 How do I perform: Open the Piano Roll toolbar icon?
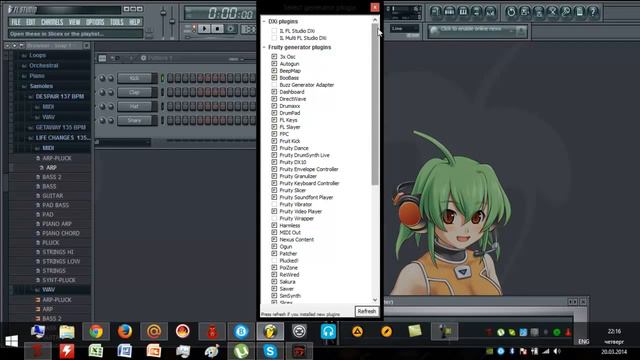[x=463, y=11]
